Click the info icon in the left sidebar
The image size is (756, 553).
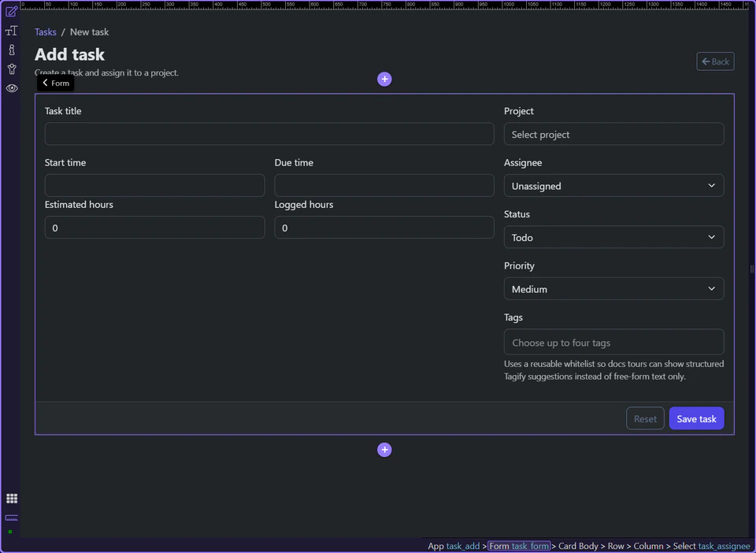[11, 49]
